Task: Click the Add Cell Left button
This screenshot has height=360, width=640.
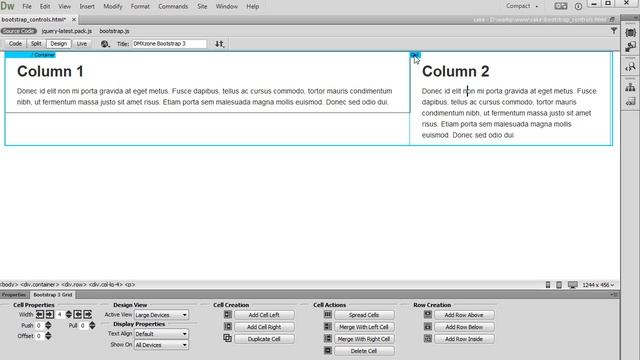Action: [x=264, y=315]
